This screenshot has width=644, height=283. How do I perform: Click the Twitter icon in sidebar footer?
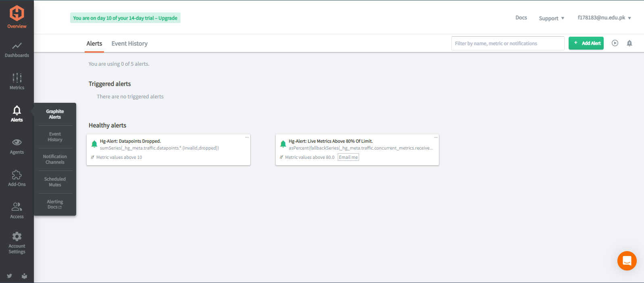(9, 276)
